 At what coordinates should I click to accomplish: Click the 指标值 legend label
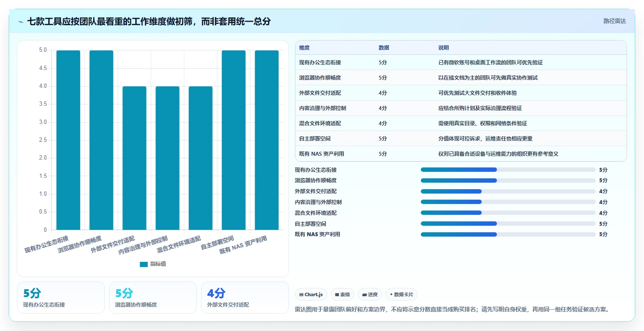(158, 264)
